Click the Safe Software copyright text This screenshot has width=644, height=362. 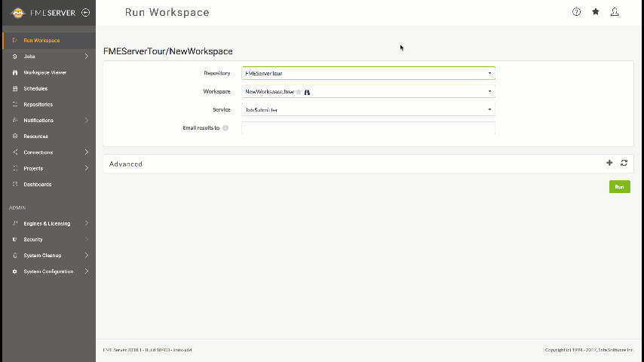(x=590, y=350)
